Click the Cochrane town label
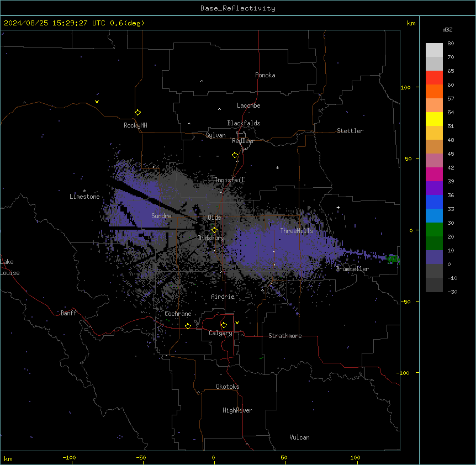476x465 pixels. point(178,314)
